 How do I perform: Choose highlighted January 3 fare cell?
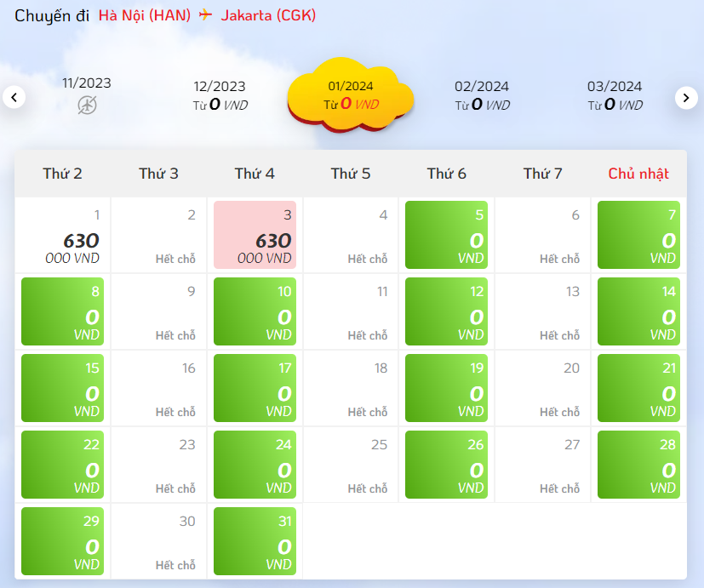point(255,235)
